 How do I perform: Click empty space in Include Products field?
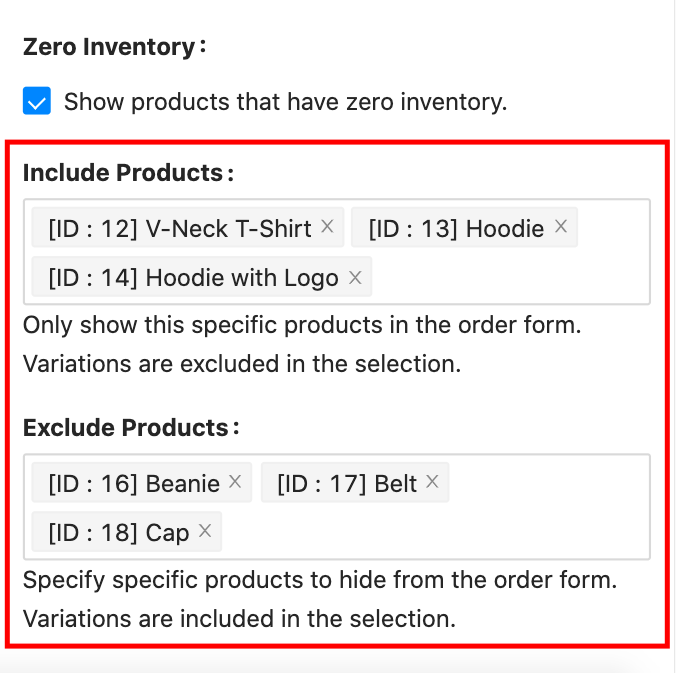[x=510, y=277]
